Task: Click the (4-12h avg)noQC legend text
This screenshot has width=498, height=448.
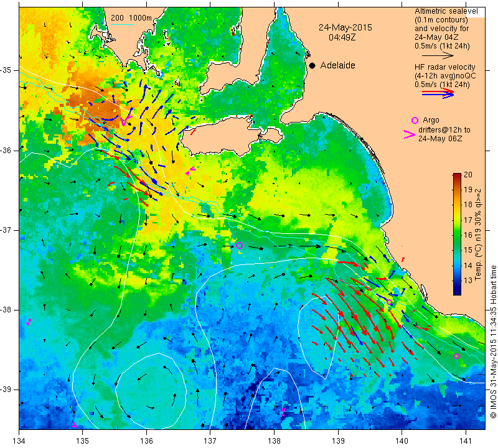Action: point(445,76)
